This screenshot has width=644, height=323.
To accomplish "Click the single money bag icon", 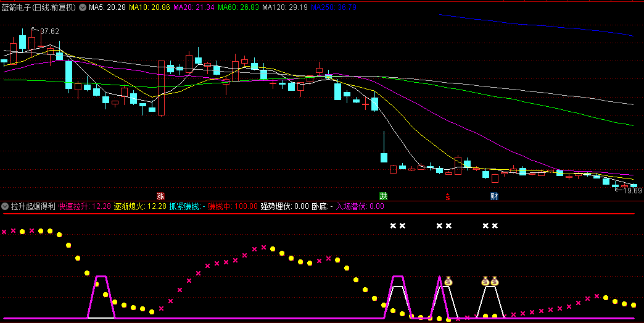I will pos(448,282).
